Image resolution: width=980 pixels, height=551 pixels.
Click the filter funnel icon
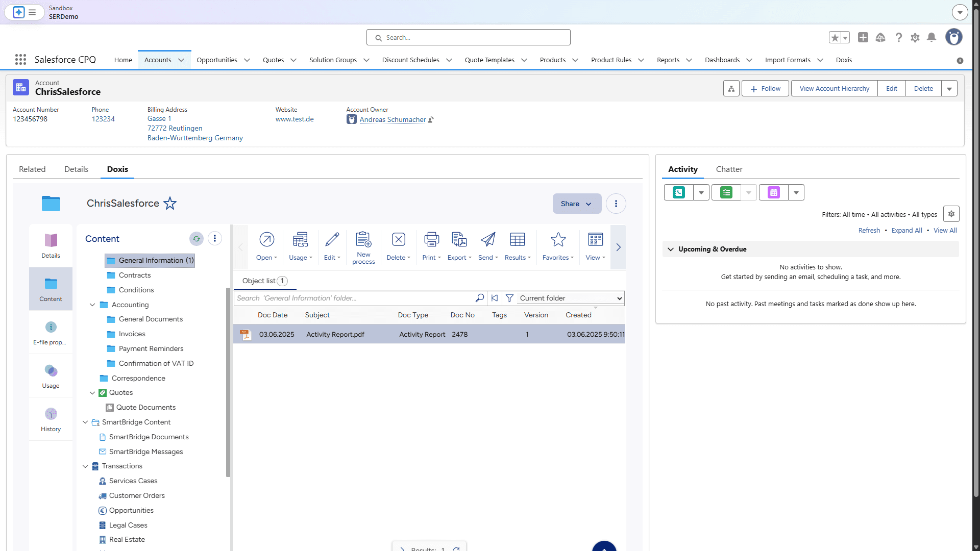click(509, 298)
